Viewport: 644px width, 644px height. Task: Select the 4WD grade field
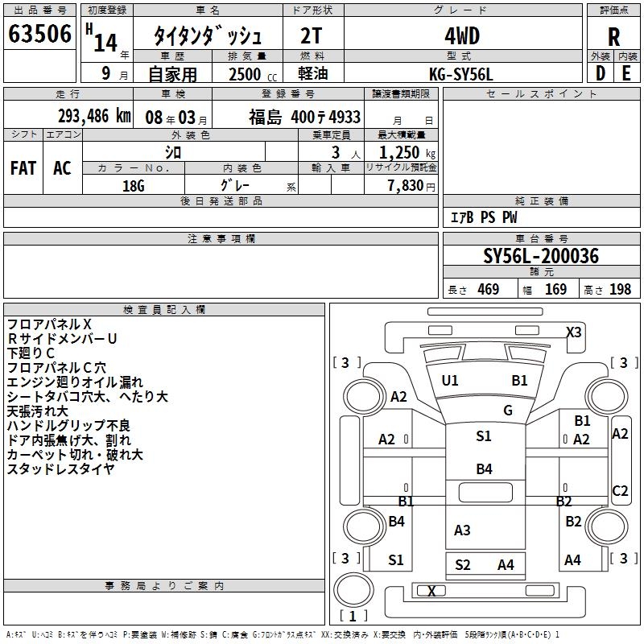point(461,36)
